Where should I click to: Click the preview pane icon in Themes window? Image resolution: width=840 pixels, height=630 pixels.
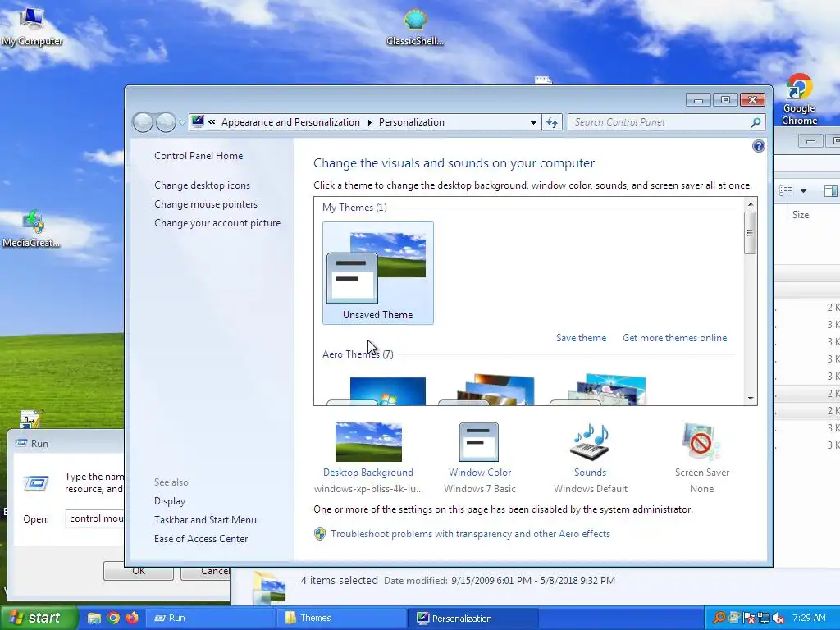tap(831, 190)
